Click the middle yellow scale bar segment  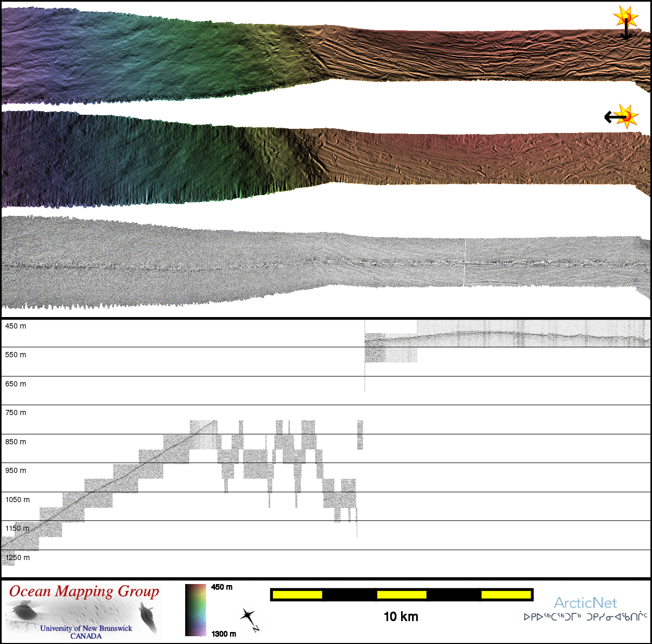(x=401, y=594)
